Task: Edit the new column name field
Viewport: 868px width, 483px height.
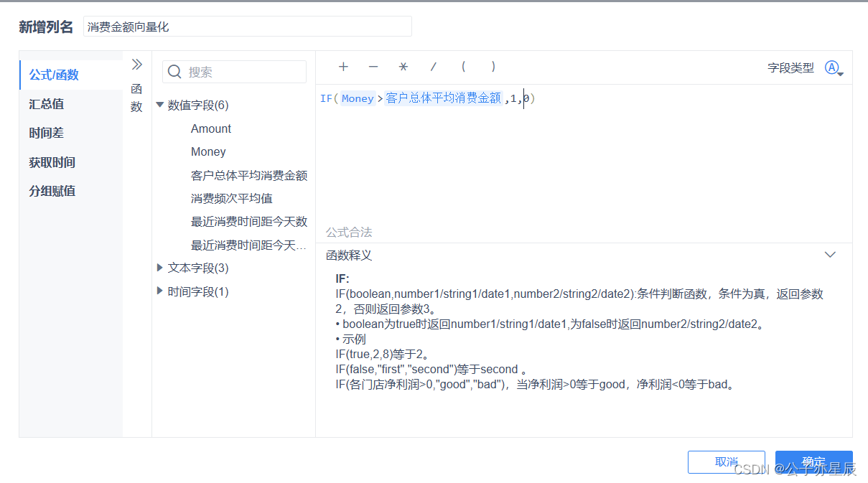Action: [248, 27]
